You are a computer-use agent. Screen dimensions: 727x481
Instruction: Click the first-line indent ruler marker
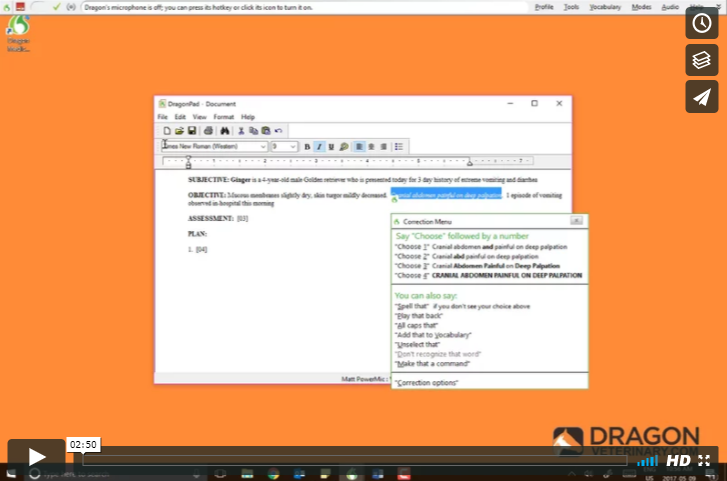[x=188, y=158]
